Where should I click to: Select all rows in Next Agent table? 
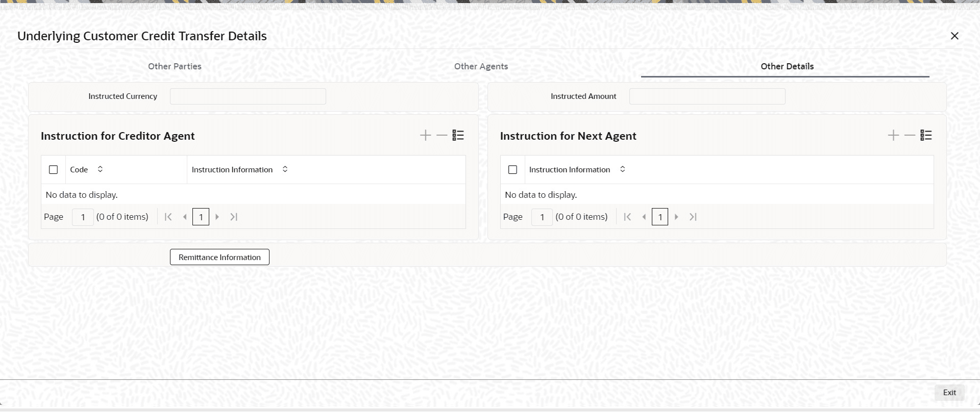(x=512, y=170)
